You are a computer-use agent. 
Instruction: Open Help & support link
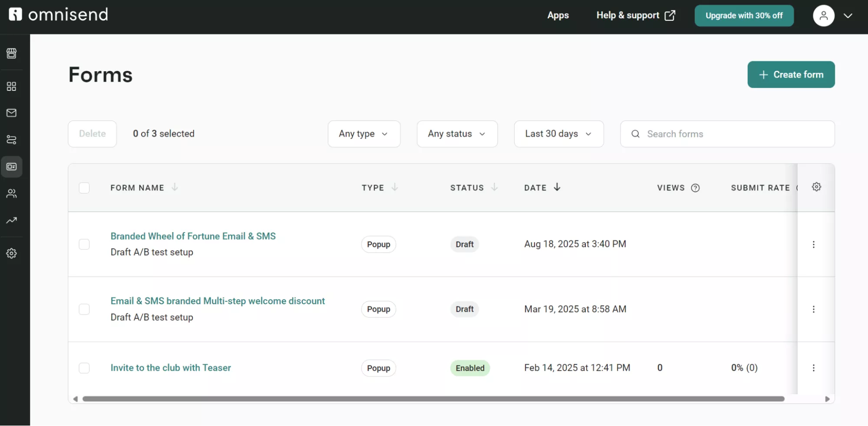[636, 15]
